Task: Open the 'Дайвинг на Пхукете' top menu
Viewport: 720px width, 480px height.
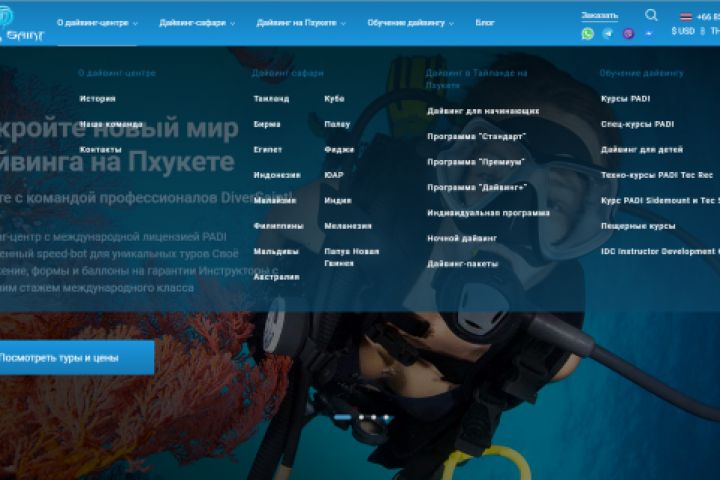Action: coord(296,23)
